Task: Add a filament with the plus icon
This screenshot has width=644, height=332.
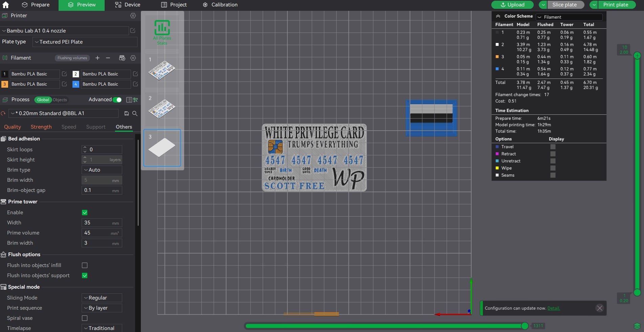Action: click(x=98, y=58)
